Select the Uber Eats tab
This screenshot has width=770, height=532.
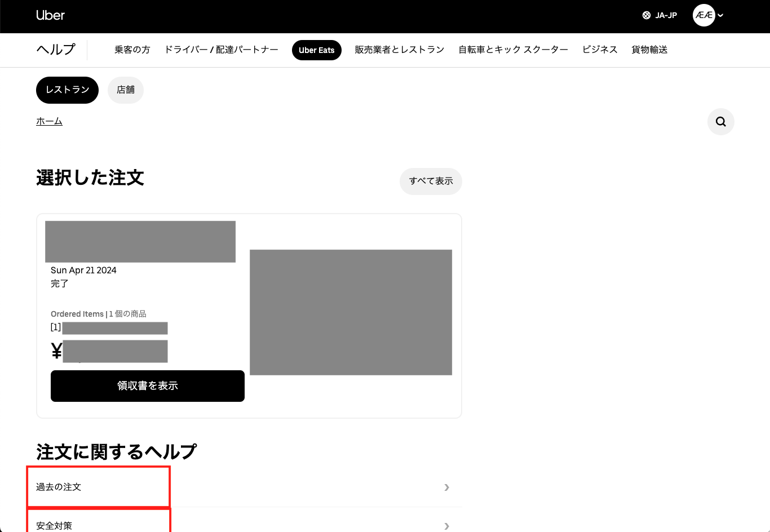tap(316, 50)
